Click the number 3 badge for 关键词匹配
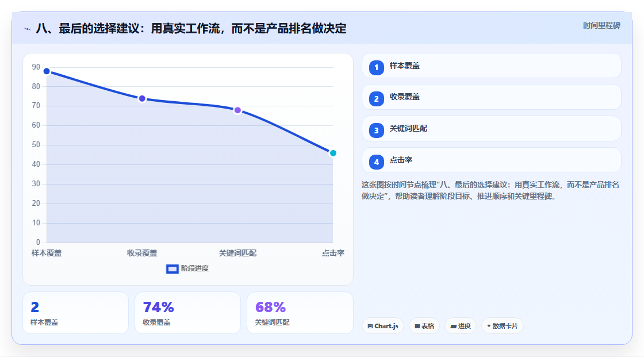The image size is (644, 357). tap(376, 130)
